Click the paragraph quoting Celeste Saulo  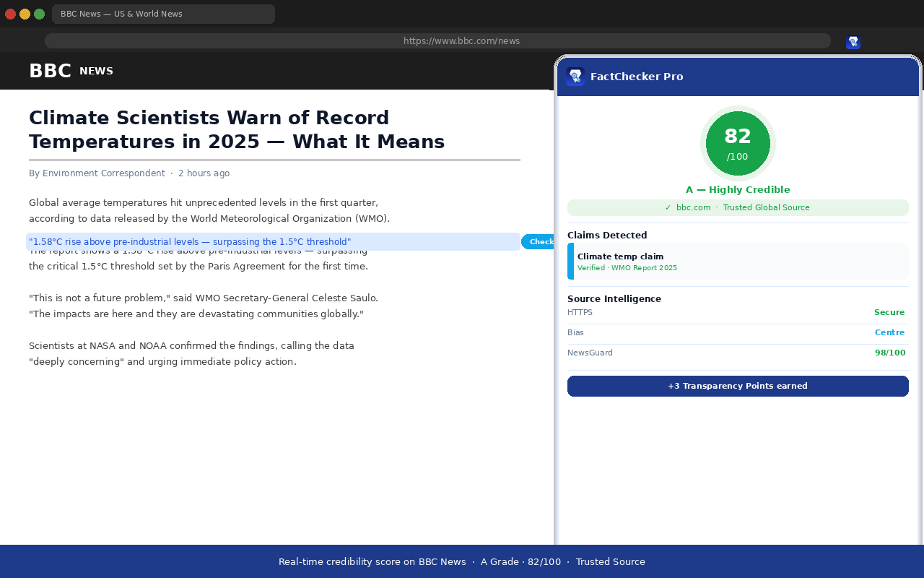(204, 306)
